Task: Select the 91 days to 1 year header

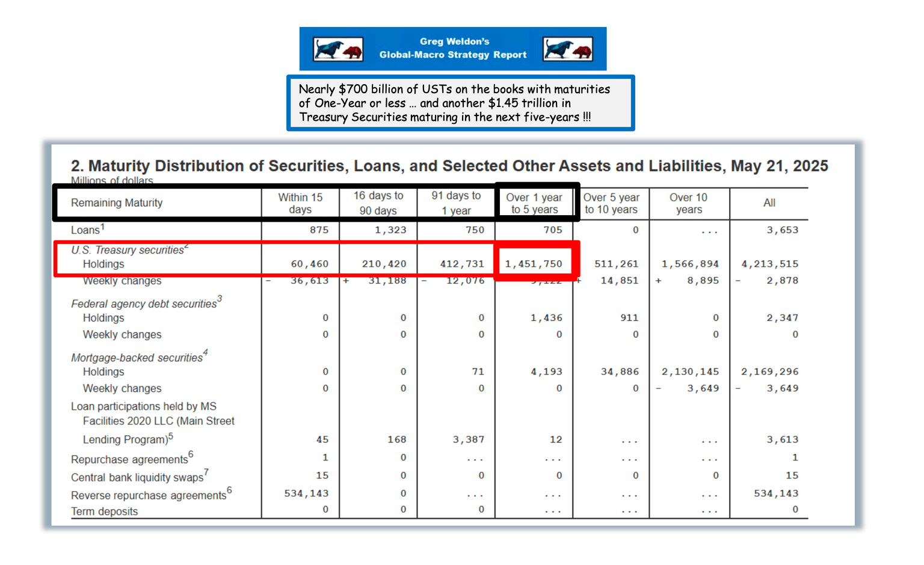Action: pos(456,203)
